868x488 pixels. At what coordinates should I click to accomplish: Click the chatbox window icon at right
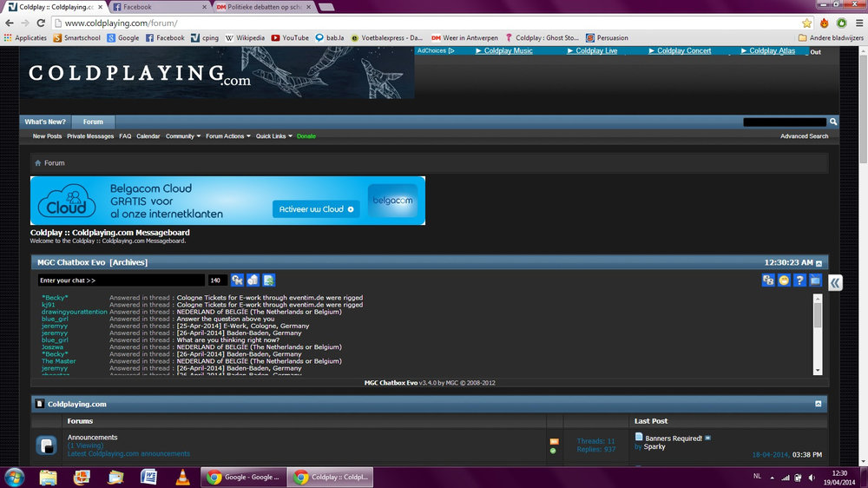(815, 280)
